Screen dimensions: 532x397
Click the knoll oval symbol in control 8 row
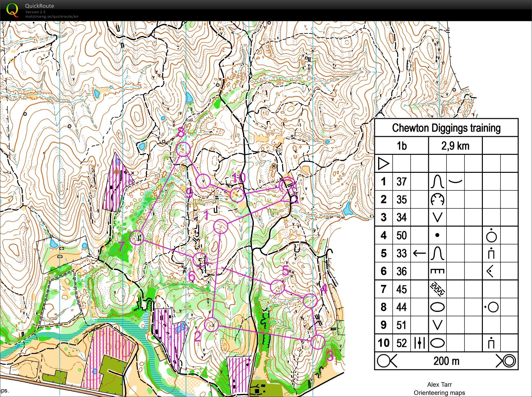click(438, 307)
